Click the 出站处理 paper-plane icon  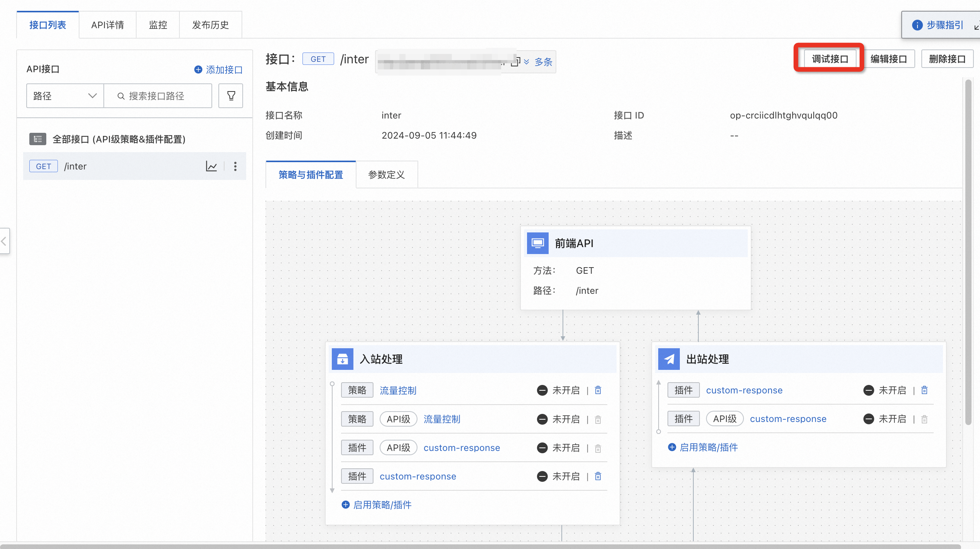click(669, 359)
